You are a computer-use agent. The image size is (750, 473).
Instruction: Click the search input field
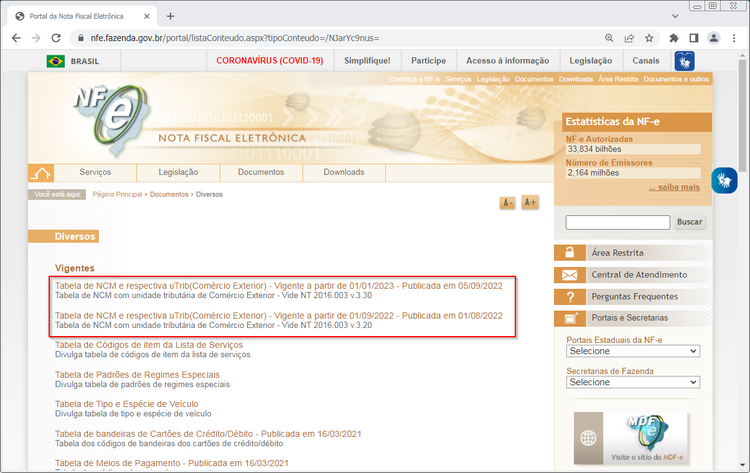click(x=618, y=222)
